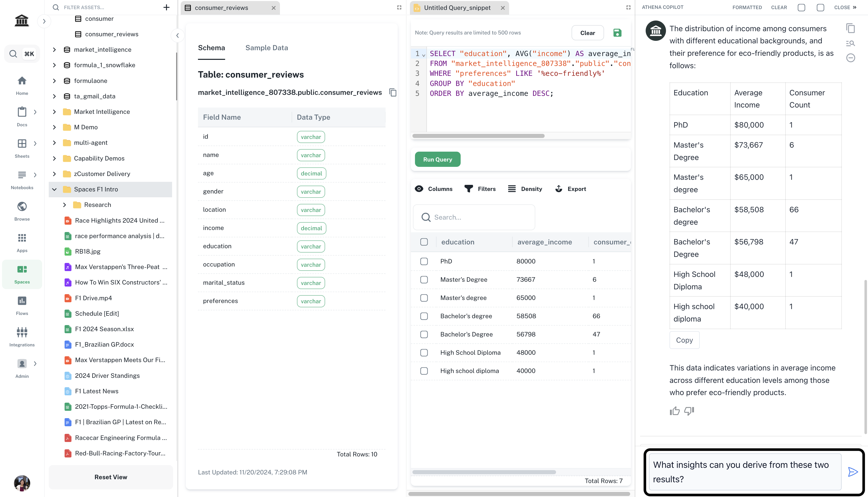Add a new asset with plus icon
The width and height of the screenshot is (868, 497).
tap(166, 7)
